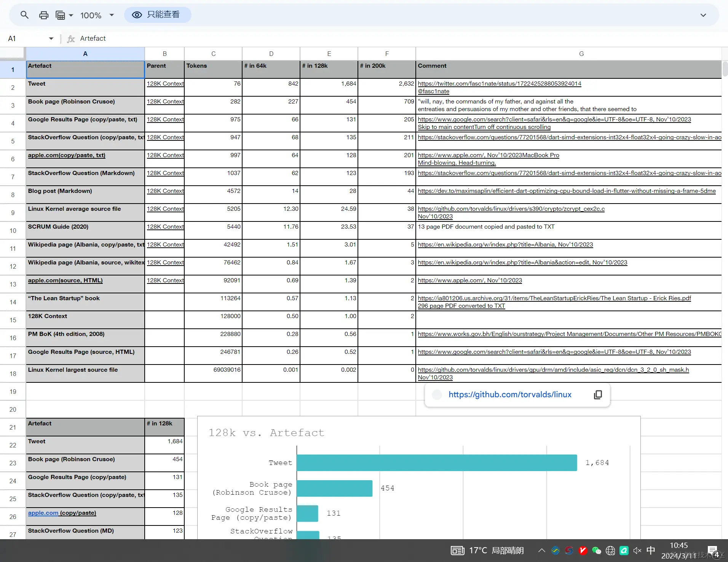This screenshot has width=728, height=562.
Task: Click apple.com(copy/paste, txt) cell link
Action: tap(67, 155)
